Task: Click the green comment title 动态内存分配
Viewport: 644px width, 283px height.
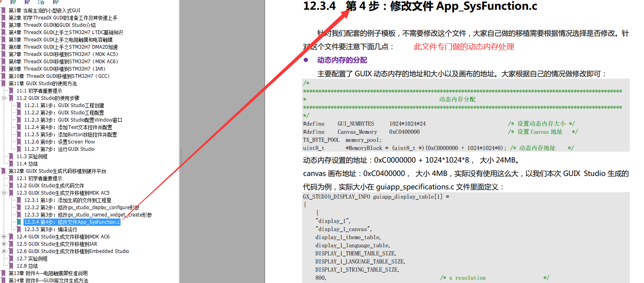Action: pos(457,99)
